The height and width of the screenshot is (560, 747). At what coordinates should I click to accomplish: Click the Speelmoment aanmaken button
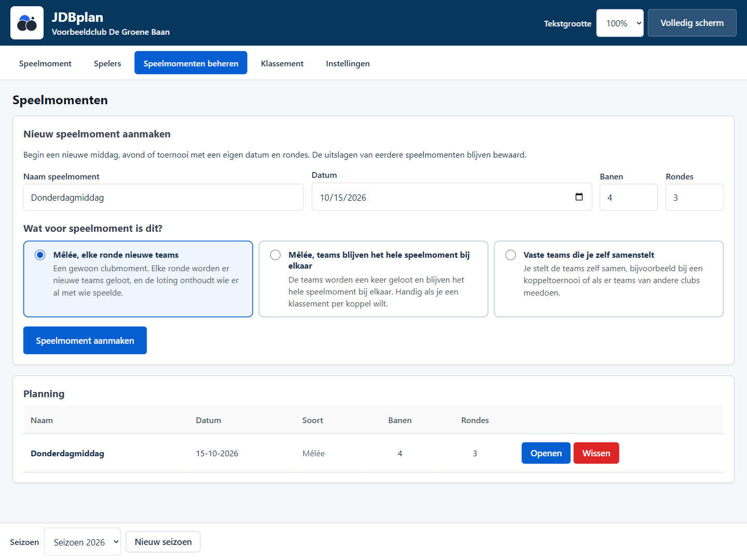(x=85, y=341)
